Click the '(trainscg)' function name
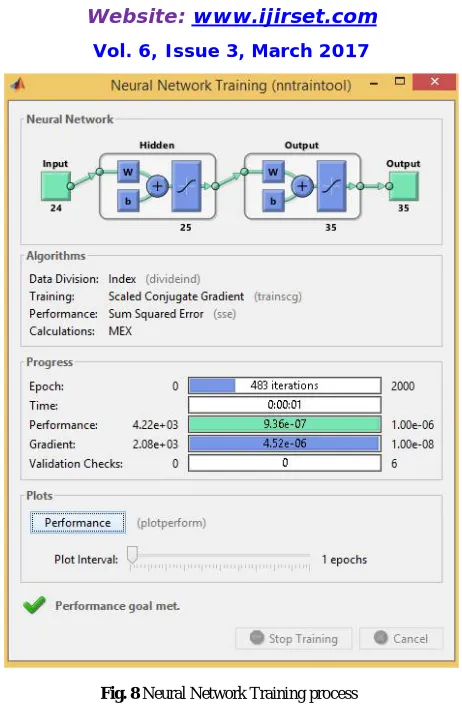The width and height of the screenshot is (462, 714). point(278,297)
